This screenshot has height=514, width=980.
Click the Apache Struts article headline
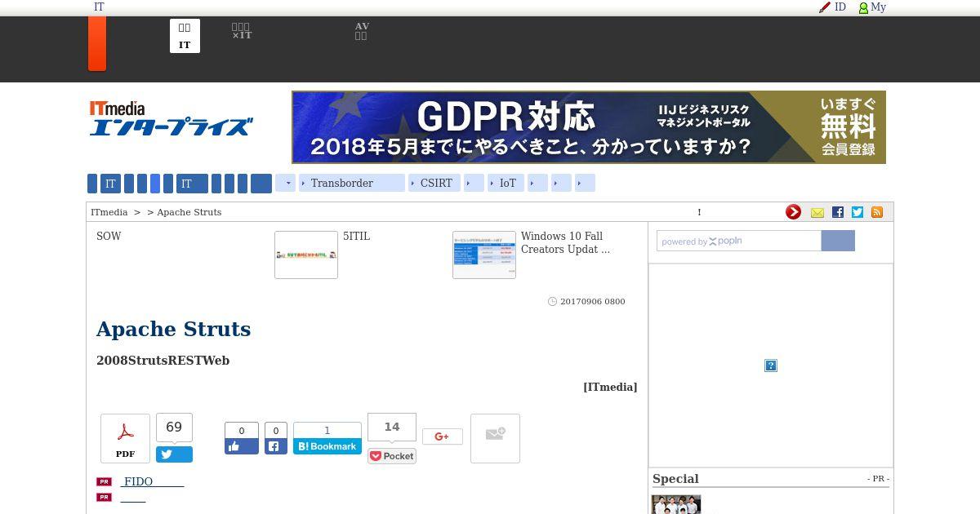pos(173,329)
